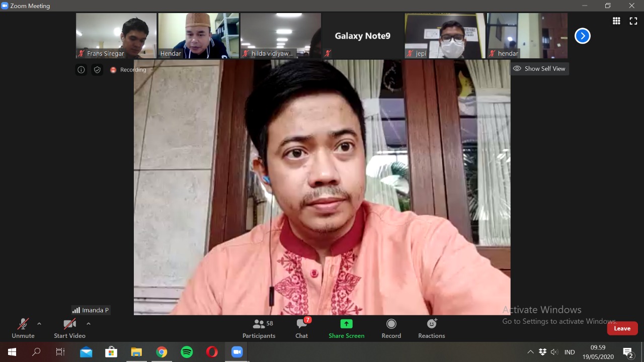Viewport: 644px width, 362px height.
Task: Expand video options arrow beside Start Video
Action: [89, 324]
